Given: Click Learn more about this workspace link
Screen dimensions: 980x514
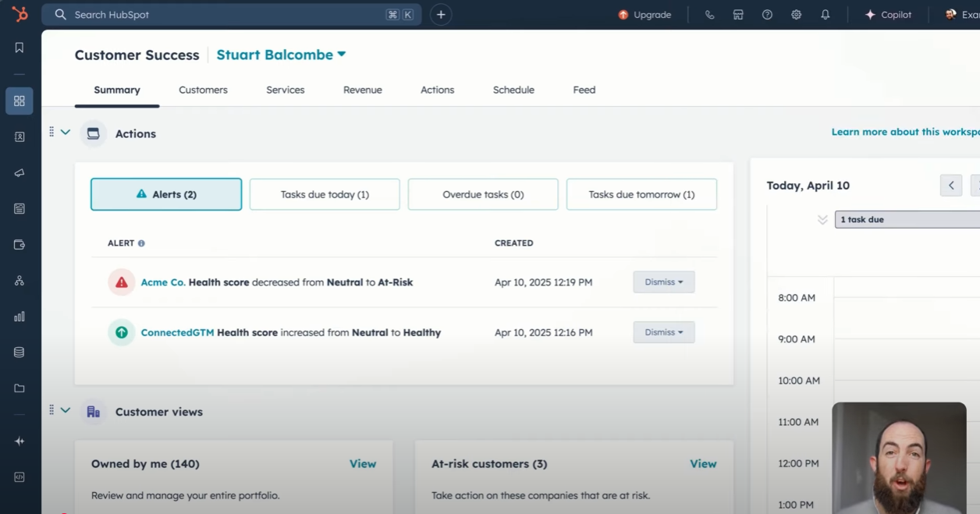Looking at the screenshot, I should pos(905,132).
